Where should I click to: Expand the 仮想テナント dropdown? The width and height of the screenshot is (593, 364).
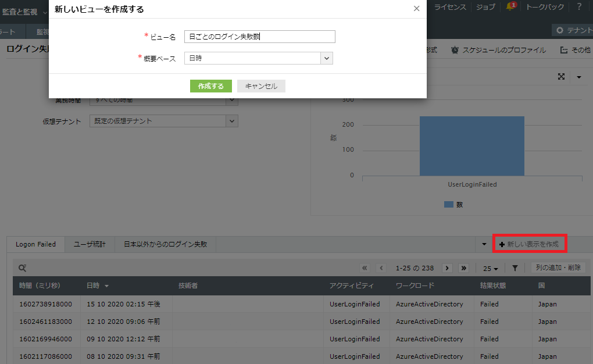(232, 121)
